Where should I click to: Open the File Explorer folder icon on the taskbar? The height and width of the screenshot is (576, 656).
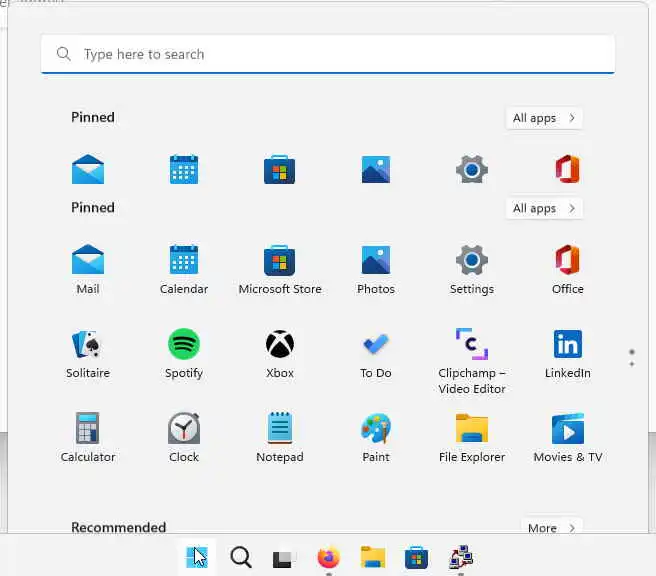click(373, 557)
